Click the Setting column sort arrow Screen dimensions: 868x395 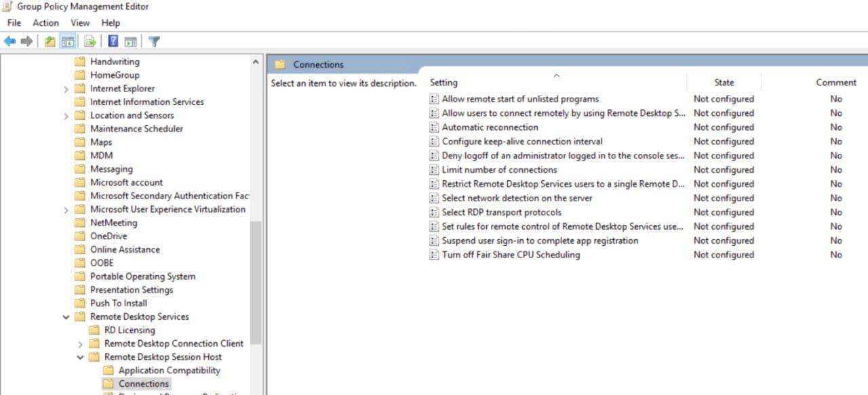556,75
